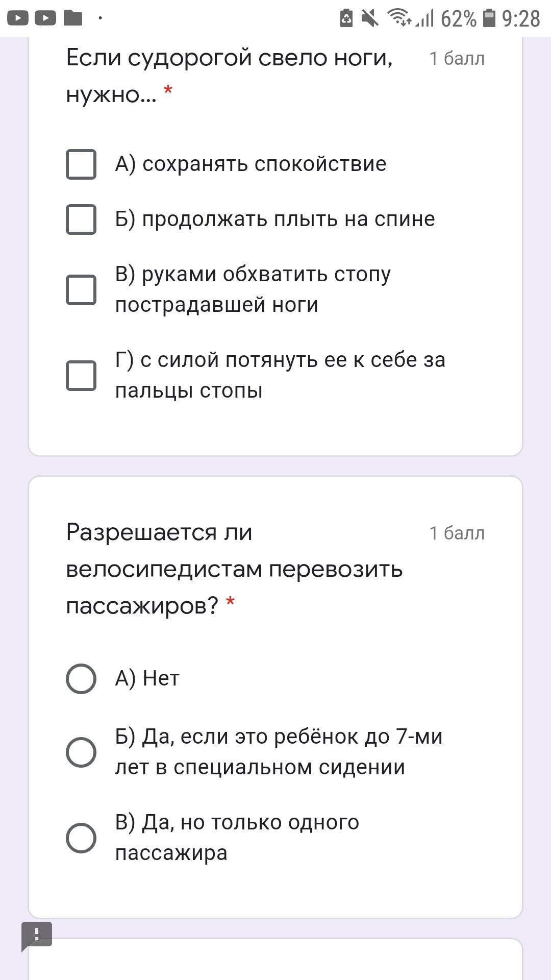Tap the label 'лет в специальном сидении'
Screen dimensions: 551x980
coord(260,767)
